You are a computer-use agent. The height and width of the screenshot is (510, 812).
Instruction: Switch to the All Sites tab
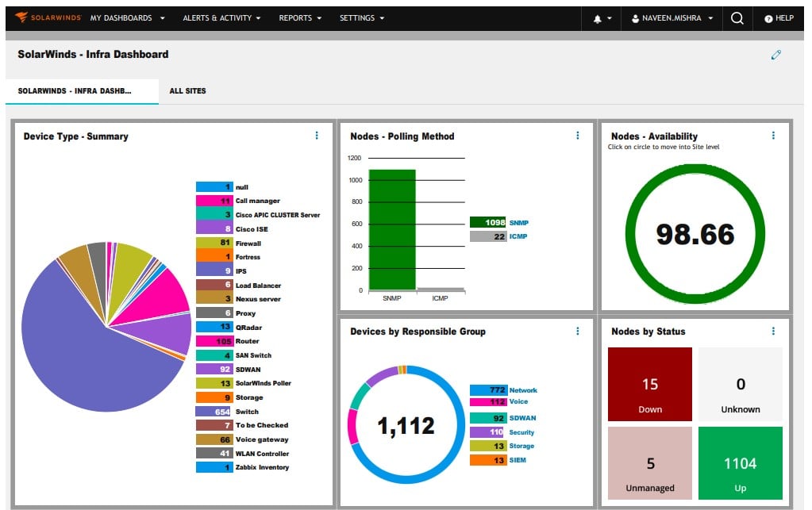[x=187, y=91]
